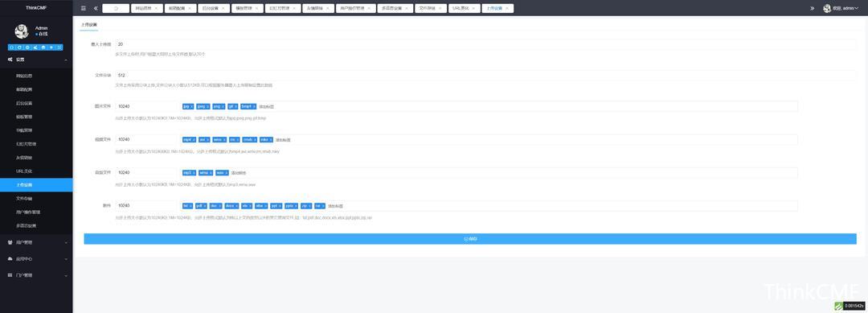
Task: Remove the jpg tag from image file types
Action: coord(191,106)
